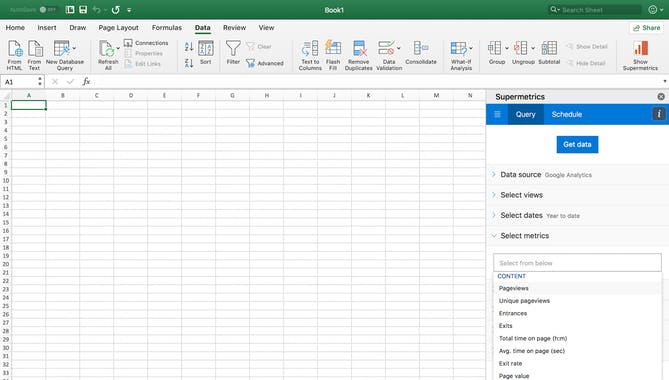669x380 pixels.
Task: Enable the Filter funnel
Action: pos(233,52)
